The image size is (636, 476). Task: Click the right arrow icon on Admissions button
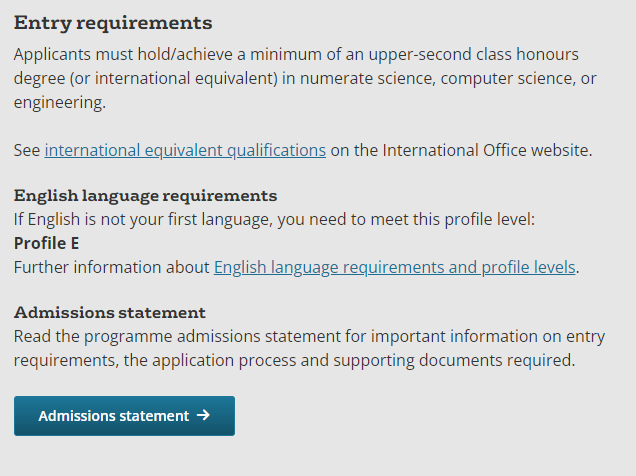tap(204, 415)
